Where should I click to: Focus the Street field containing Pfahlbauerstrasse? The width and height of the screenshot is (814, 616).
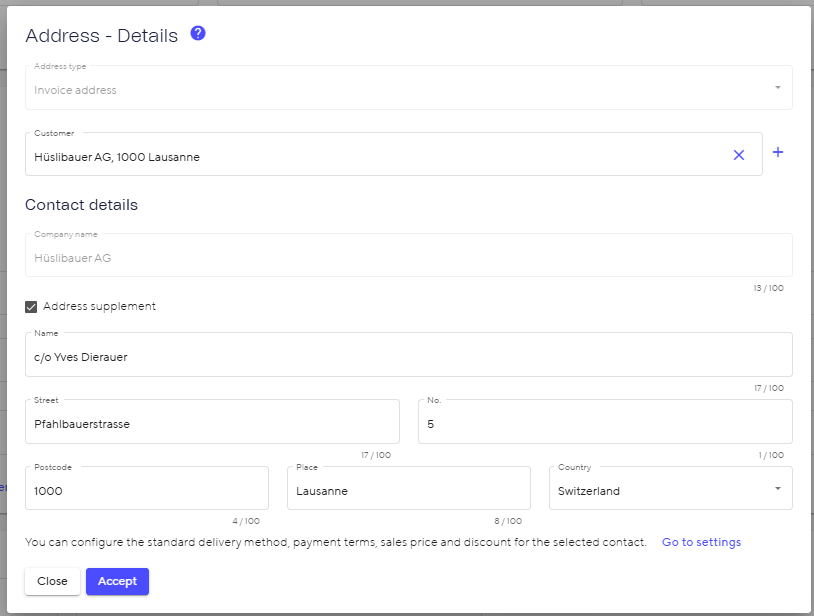click(x=212, y=424)
